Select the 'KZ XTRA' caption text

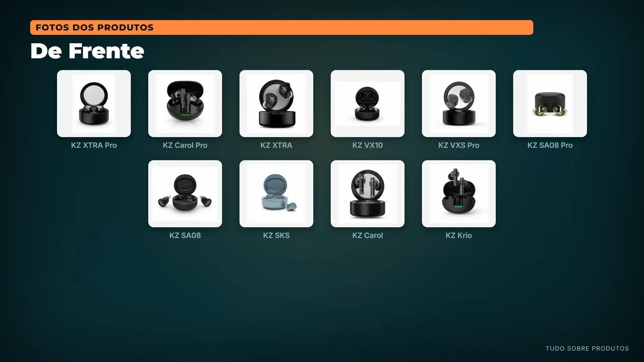tap(276, 145)
